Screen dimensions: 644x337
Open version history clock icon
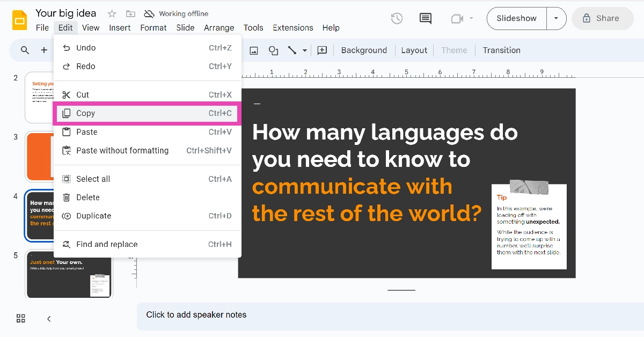coord(397,18)
